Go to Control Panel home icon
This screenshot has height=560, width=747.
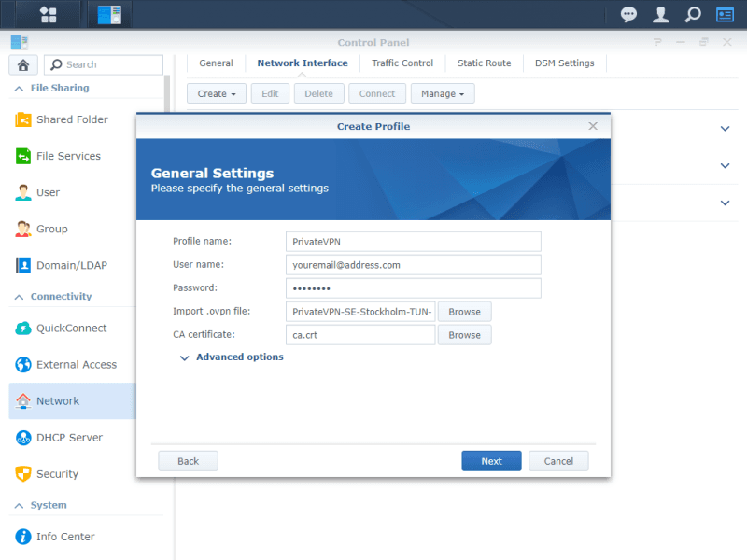(22, 64)
